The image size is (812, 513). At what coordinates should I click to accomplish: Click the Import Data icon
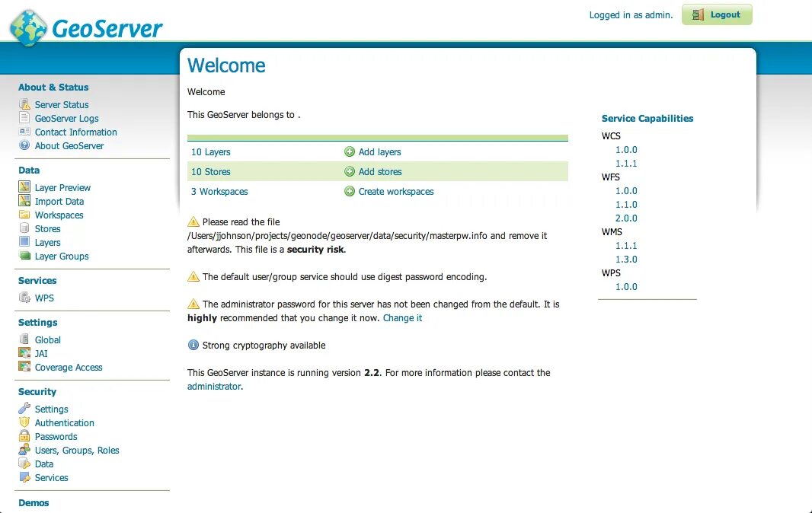tap(24, 201)
